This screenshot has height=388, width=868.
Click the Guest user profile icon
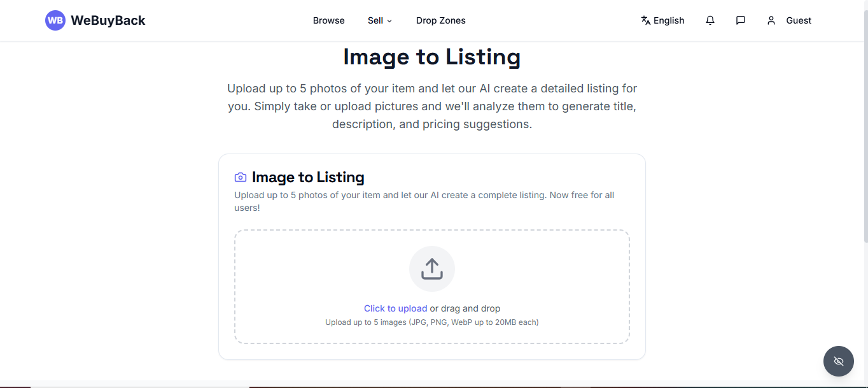point(771,20)
